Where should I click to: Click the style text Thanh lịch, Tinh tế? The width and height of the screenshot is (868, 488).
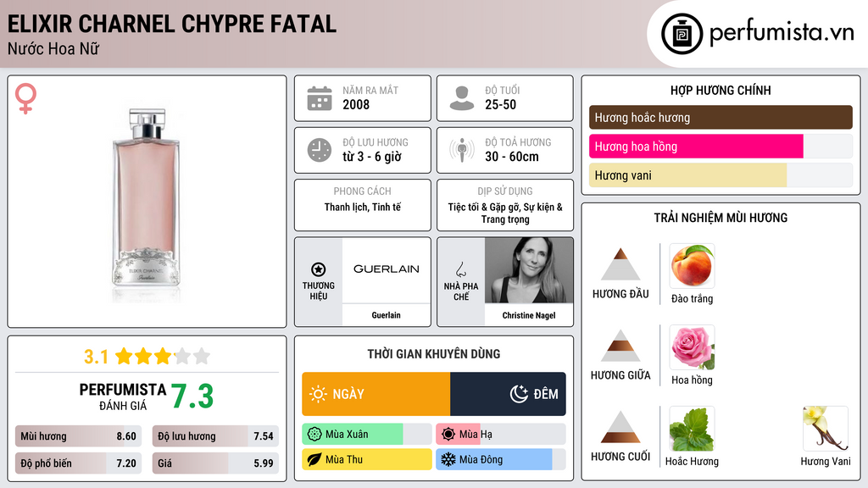363,207
